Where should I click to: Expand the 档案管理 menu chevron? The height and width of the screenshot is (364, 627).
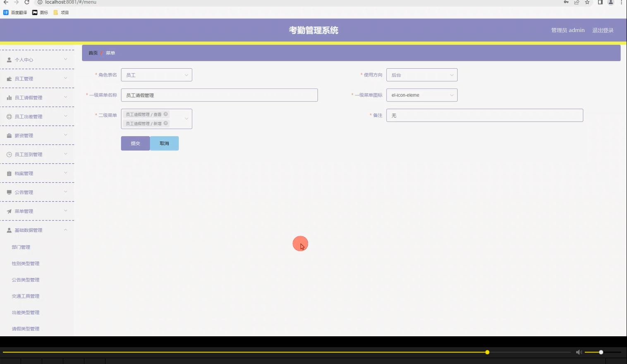(x=66, y=173)
